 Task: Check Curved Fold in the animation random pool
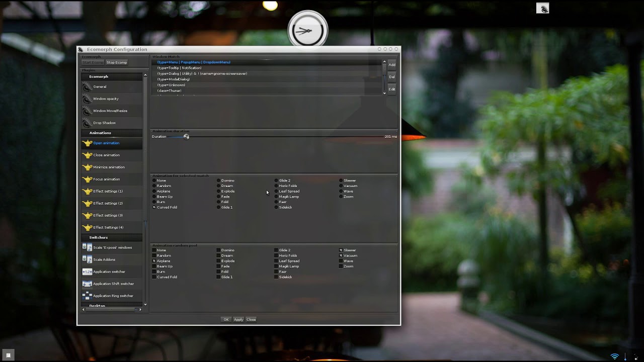[x=154, y=277]
